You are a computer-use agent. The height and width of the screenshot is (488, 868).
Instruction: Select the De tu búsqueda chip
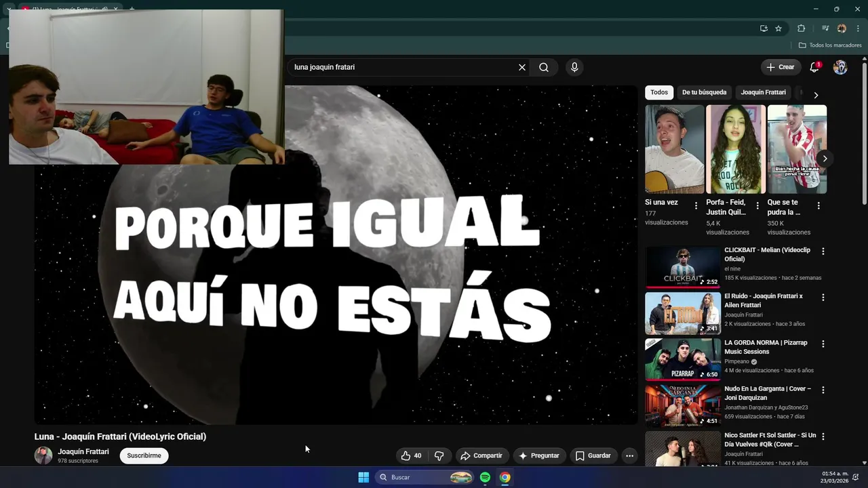tap(704, 92)
